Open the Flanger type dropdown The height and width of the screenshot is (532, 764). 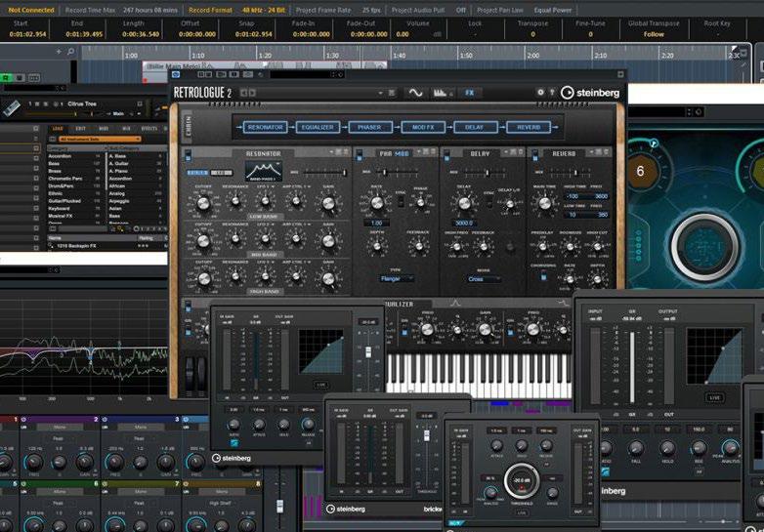click(397, 278)
